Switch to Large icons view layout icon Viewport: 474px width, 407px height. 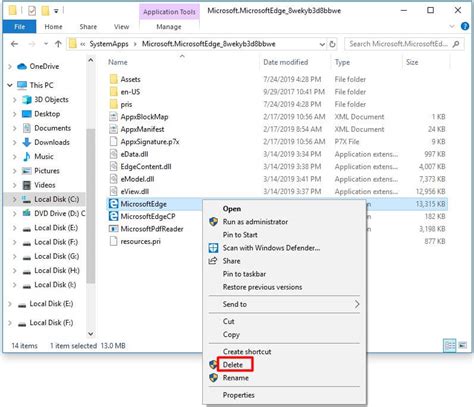pyautogui.click(x=463, y=346)
